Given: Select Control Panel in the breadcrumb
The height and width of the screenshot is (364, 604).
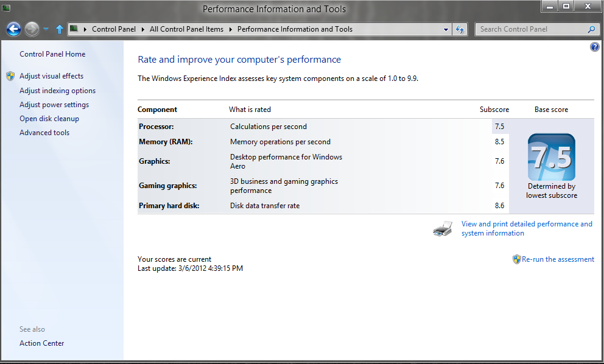Looking at the screenshot, I should click(x=114, y=29).
